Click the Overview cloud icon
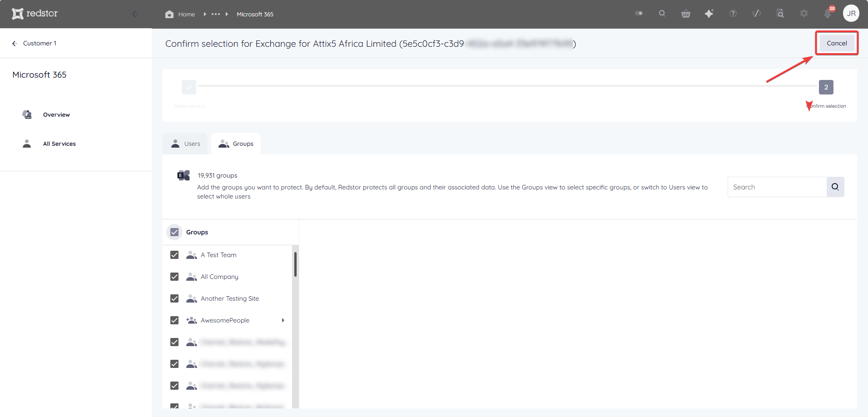868x417 pixels. [27, 114]
